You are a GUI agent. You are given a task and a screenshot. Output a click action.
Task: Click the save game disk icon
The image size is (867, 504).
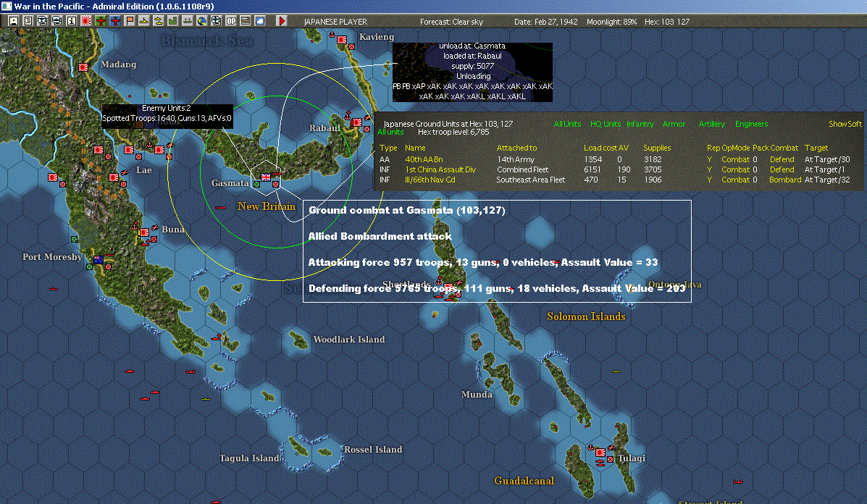pos(13,21)
